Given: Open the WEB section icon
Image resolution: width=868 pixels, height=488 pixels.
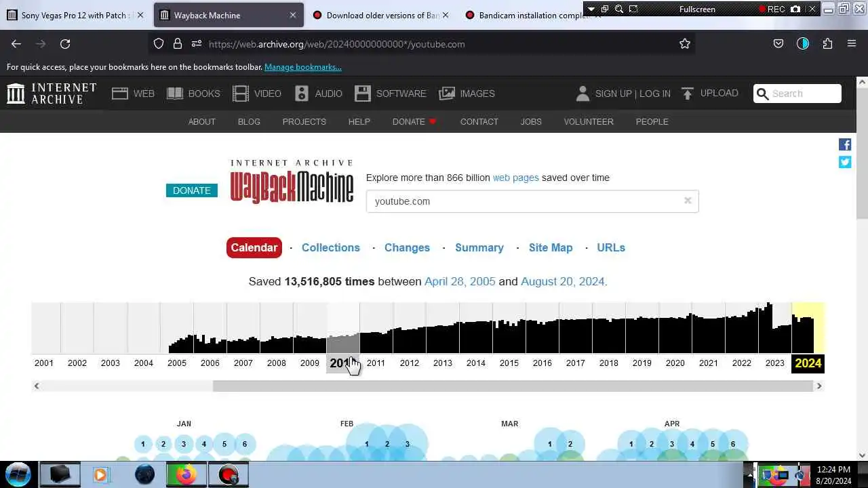Looking at the screenshot, I should (120, 94).
